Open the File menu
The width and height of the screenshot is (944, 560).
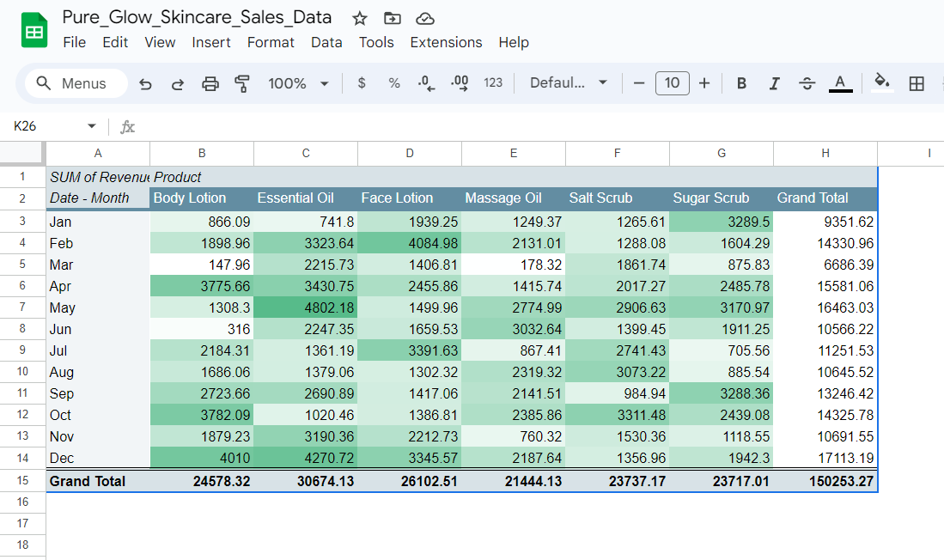pos(74,42)
